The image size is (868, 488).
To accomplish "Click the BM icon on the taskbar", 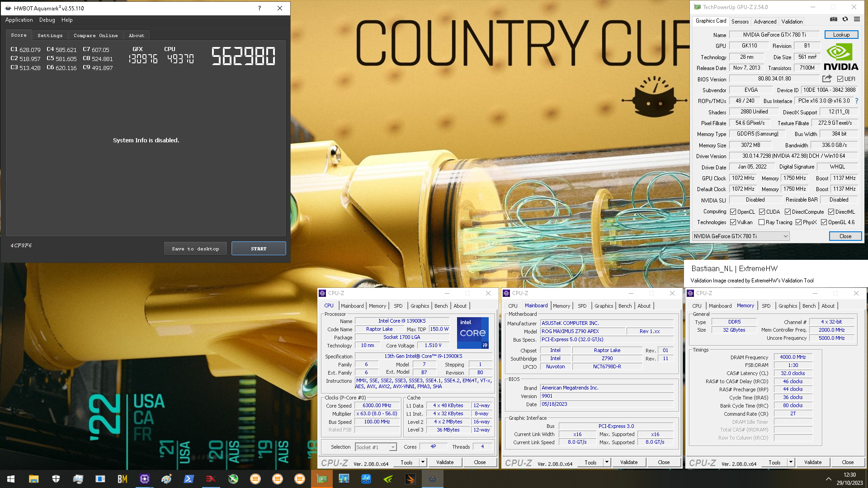I will click(x=123, y=479).
